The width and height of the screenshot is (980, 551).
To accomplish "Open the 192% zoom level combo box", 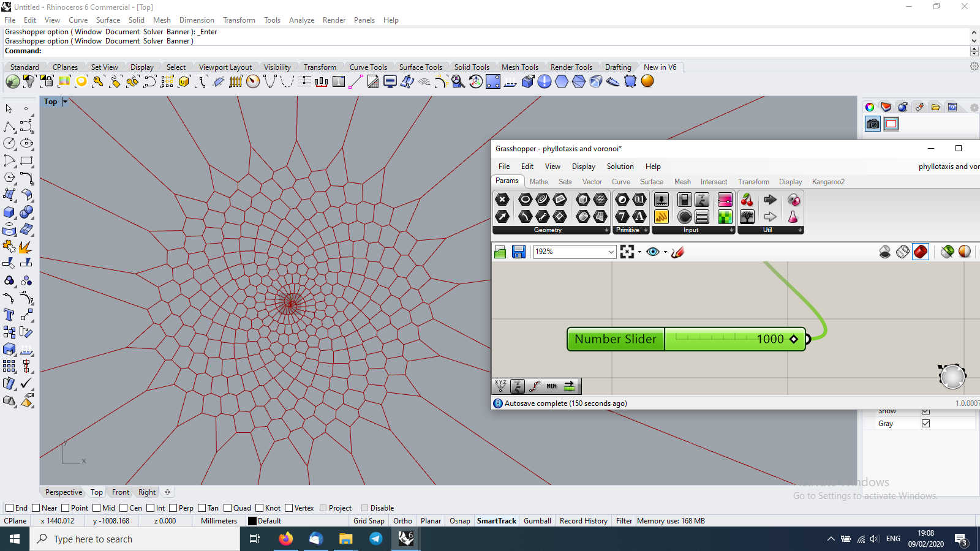I will (x=575, y=252).
